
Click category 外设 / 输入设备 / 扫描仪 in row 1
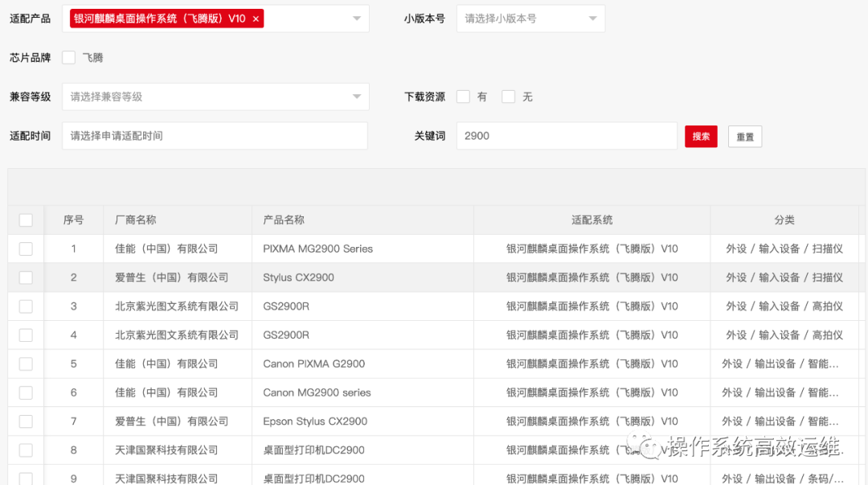click(x=784, y=249)
